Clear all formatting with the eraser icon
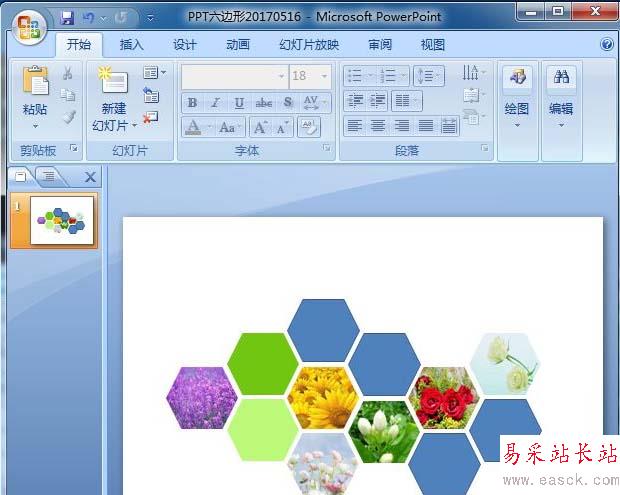 (308, 127)
